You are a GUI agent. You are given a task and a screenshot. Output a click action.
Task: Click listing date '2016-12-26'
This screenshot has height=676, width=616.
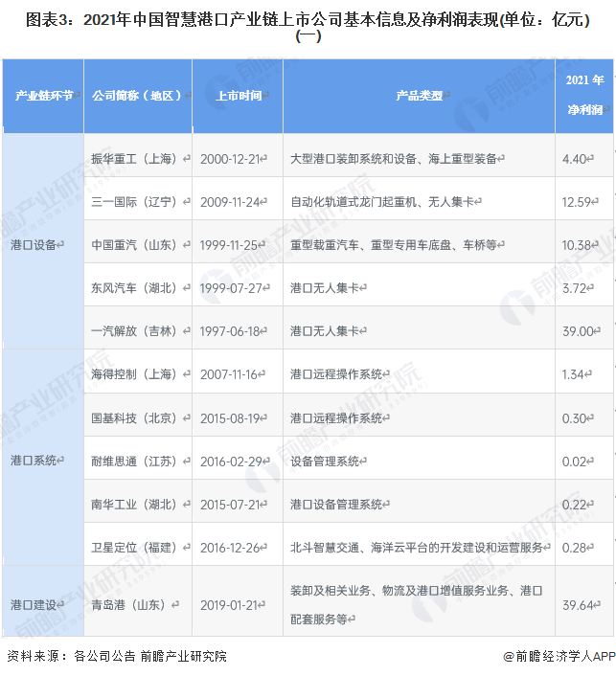[x=230, y=548]
